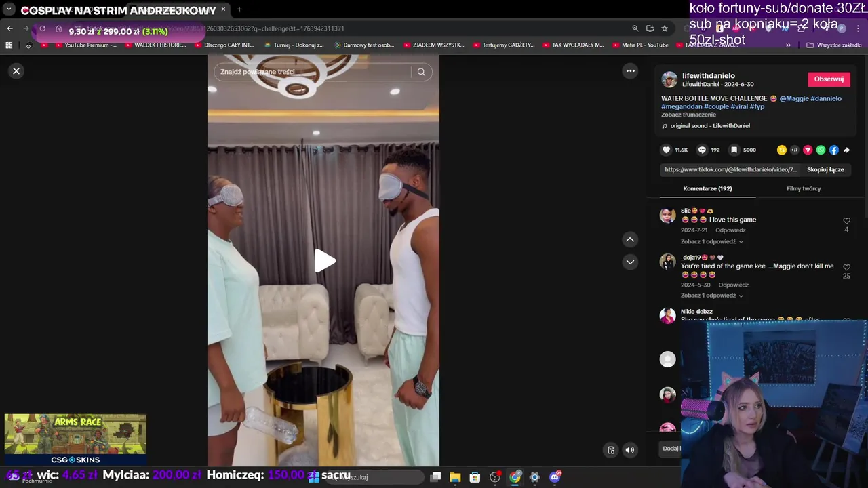Image resolution: width=868 pixels, height=488 pixels.
Task: Get the embed code icon
Action: [x=795, y=150]
